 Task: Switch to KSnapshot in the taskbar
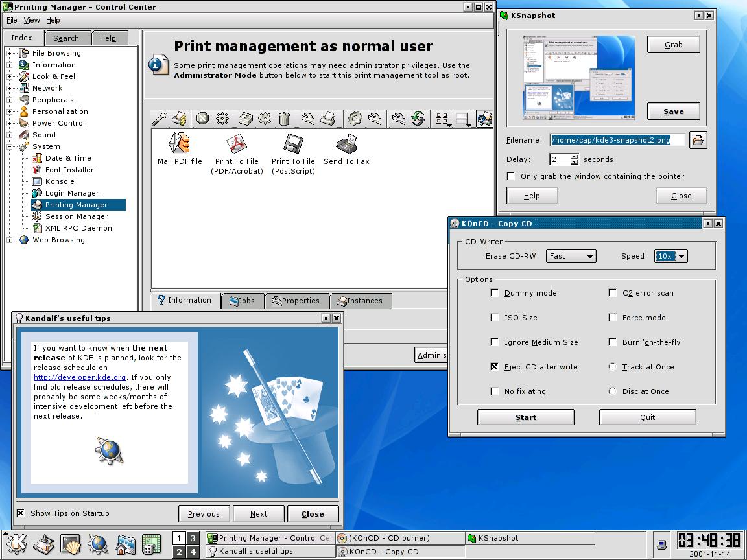click(x=530, y=538)
